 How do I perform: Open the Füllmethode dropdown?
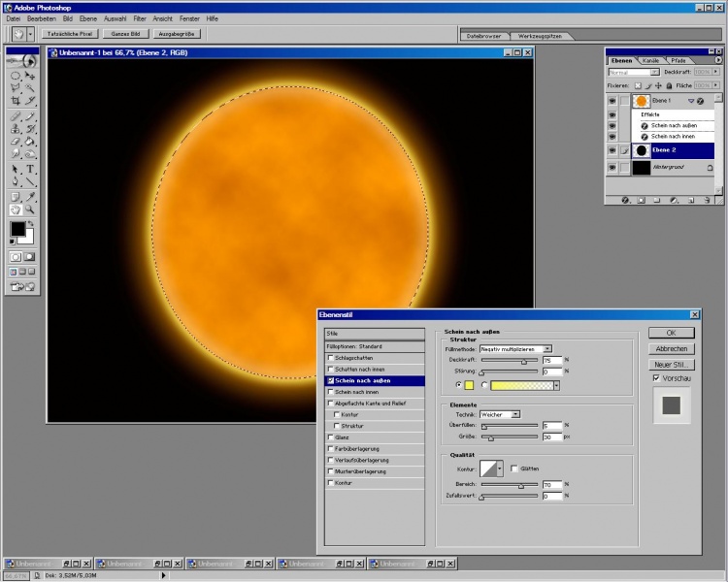547,348
